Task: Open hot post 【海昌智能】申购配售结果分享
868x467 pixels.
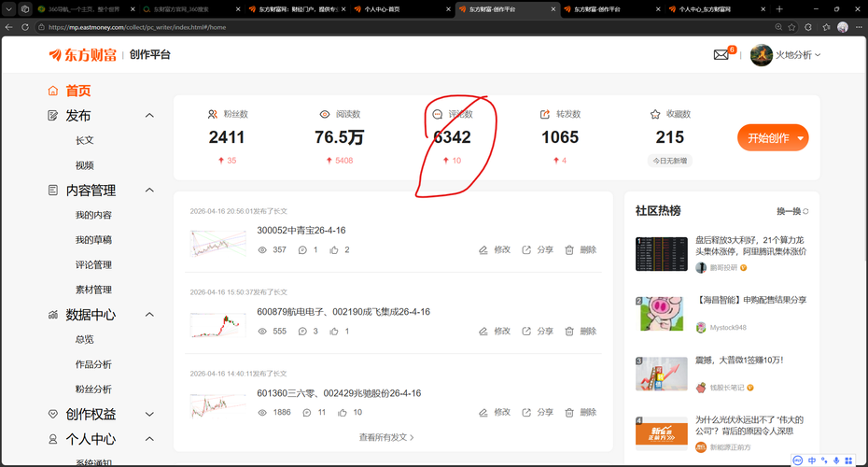Action: click(751, 300)
